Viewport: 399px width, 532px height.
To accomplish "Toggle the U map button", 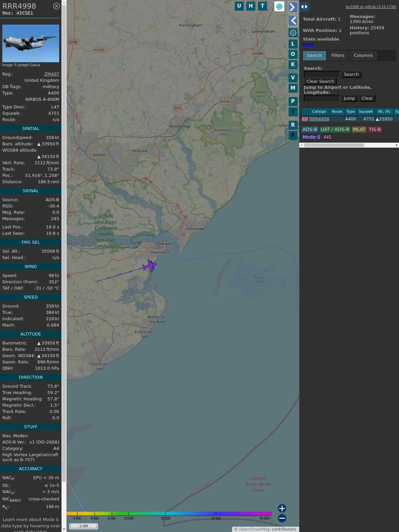I will click(239, 6).
